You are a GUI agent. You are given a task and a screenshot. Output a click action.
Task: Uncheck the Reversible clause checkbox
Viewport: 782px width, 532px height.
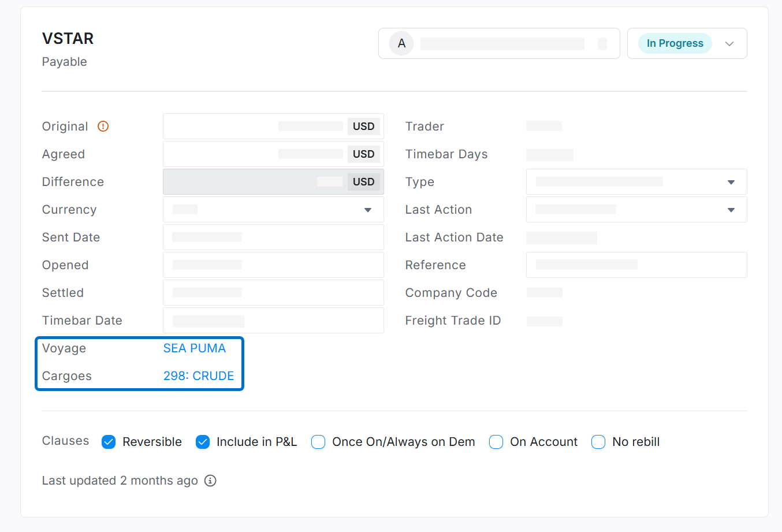point(109,442)
